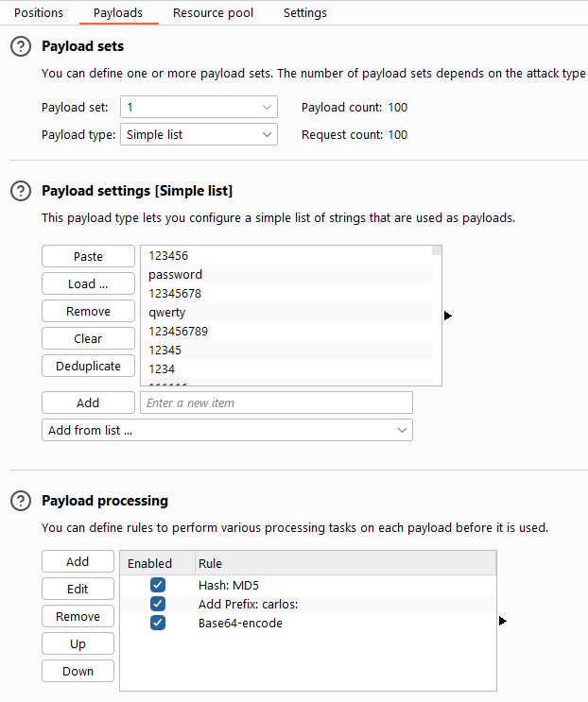This screenshot has height=702, width=588.
Task: Uncheck the Add Prefix: carlos: rule
Action: point(158,604)
